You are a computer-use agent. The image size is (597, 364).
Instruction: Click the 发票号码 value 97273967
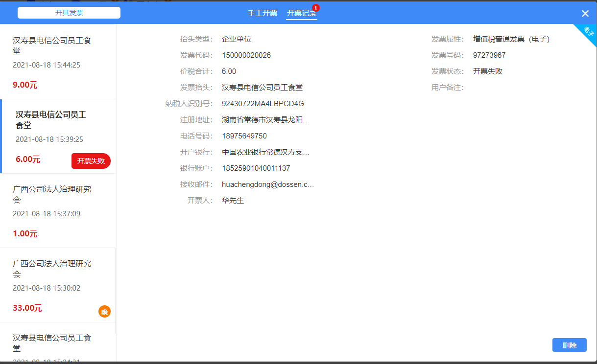coord(489,55)
